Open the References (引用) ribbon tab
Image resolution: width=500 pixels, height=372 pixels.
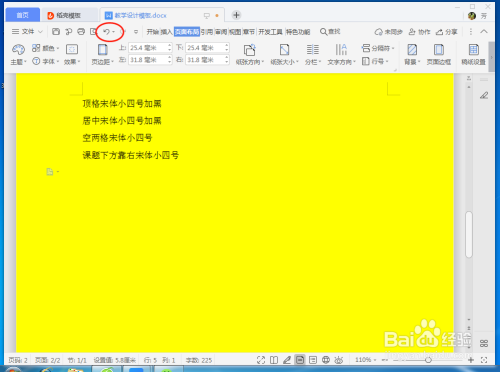click(207, 32)
